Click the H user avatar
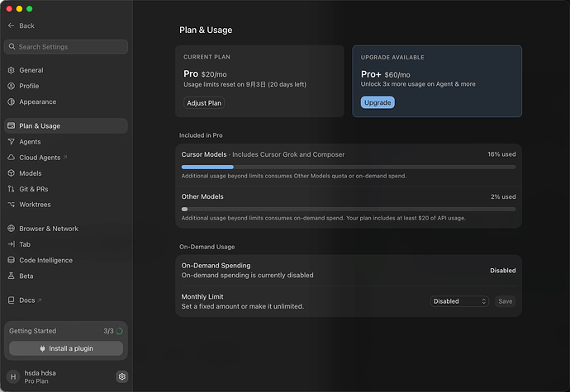 point(13,377)
